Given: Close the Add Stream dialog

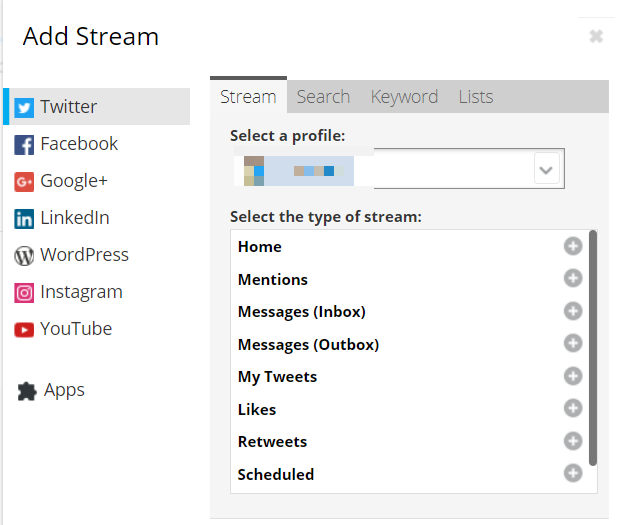Looking at the screenshot, I should [x=596, y=37].
